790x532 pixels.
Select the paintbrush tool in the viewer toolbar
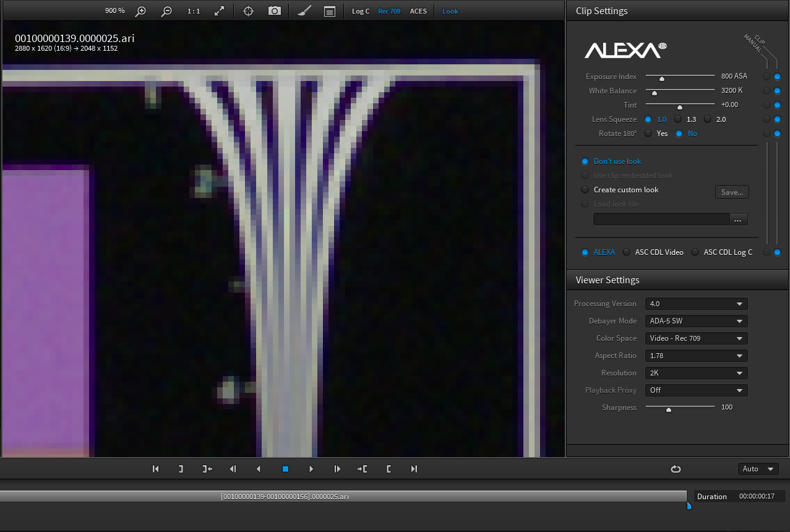coord(304,11)
